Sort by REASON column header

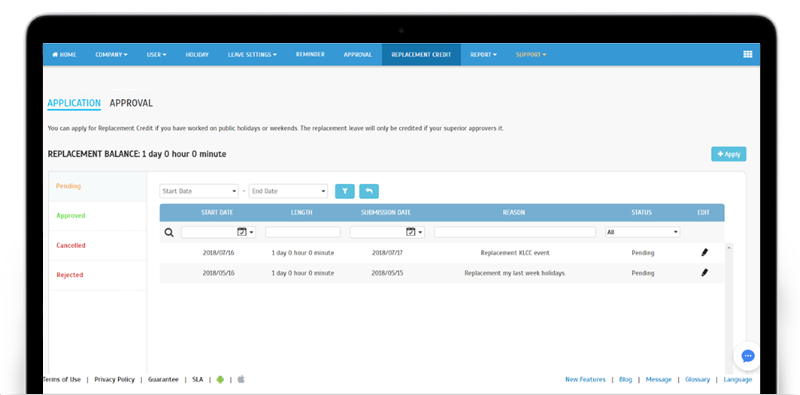514,213
